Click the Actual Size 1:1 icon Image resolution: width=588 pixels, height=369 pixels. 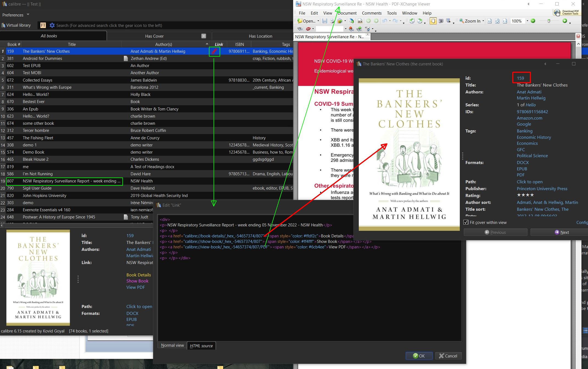tap(489, 21)
